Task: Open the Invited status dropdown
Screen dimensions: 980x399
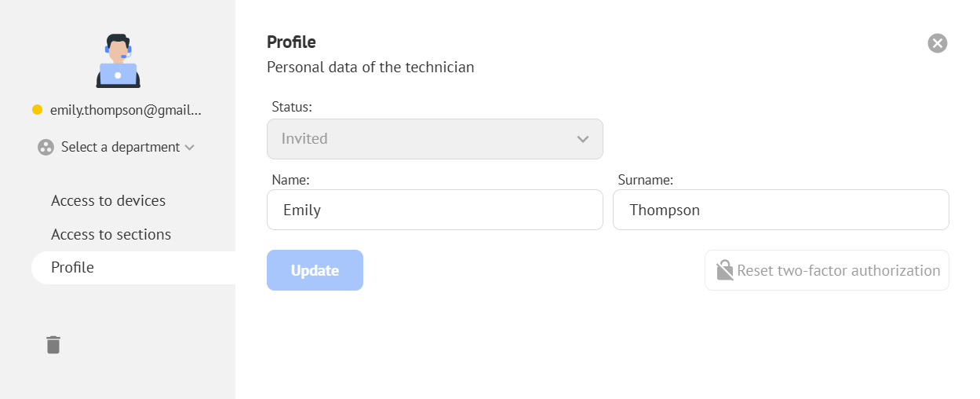Action: click(435, 139)
